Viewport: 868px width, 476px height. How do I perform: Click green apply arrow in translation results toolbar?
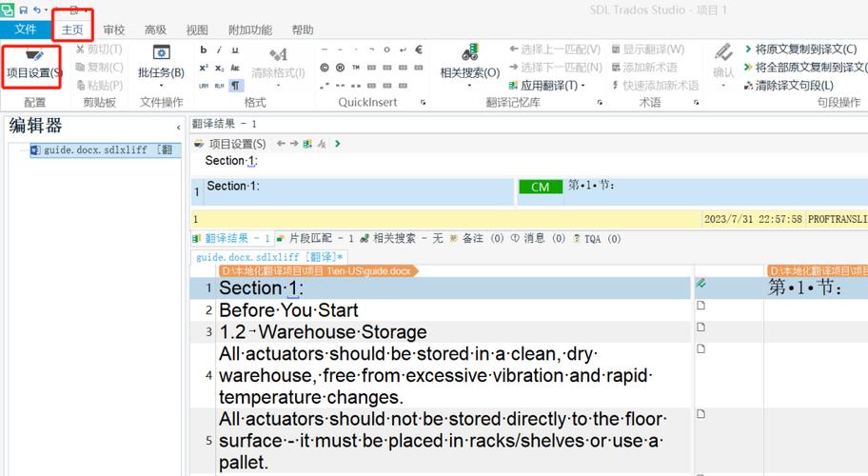(337, 144)
